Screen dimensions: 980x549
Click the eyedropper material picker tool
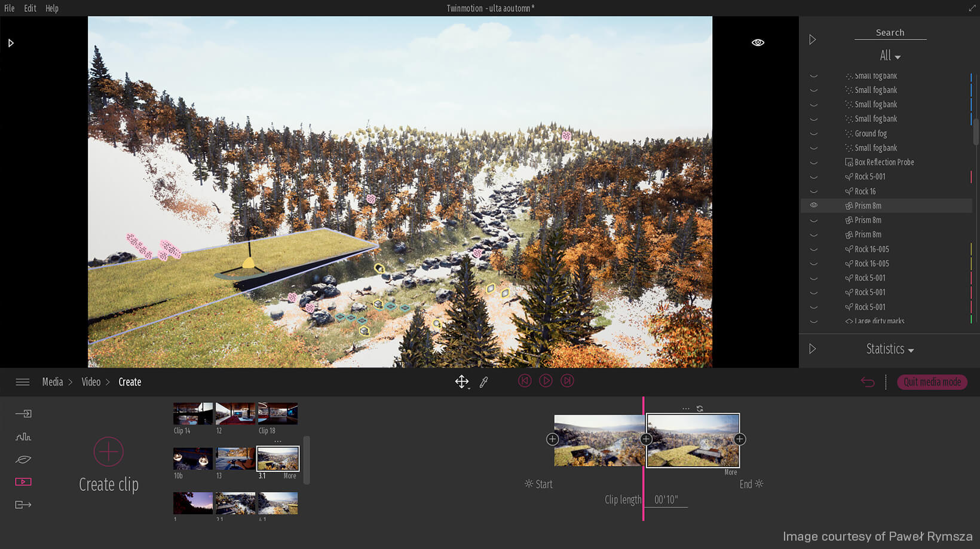(x=484, y=382)
